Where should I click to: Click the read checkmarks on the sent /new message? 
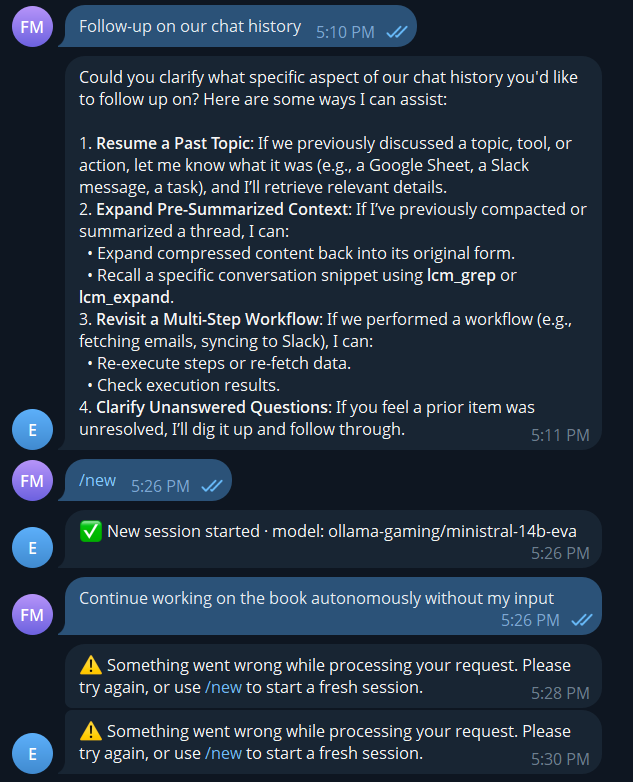point(211,486)
